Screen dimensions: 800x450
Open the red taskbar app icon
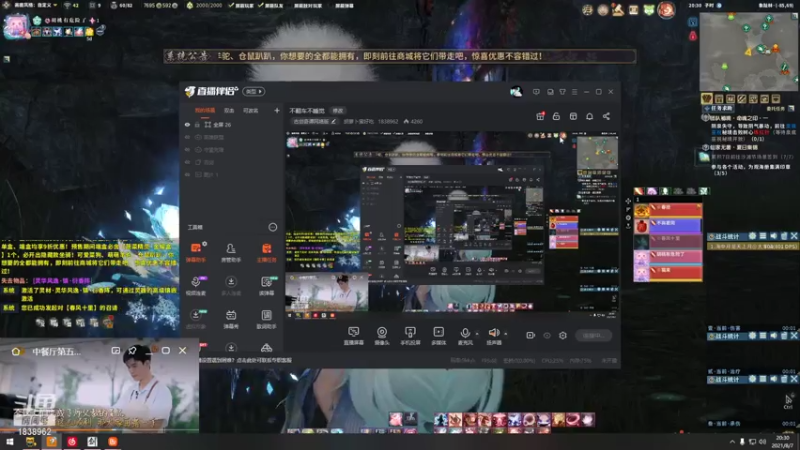coord(72,442)
